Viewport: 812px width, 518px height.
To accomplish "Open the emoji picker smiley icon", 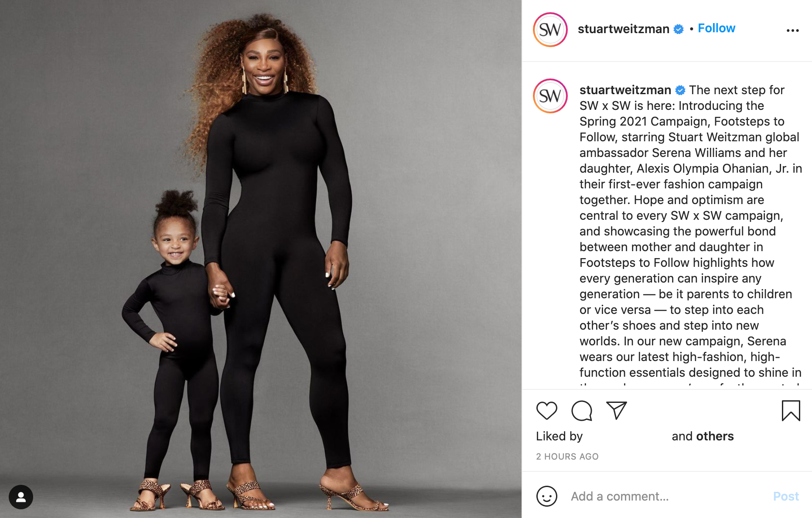I will tap(546, 496).
